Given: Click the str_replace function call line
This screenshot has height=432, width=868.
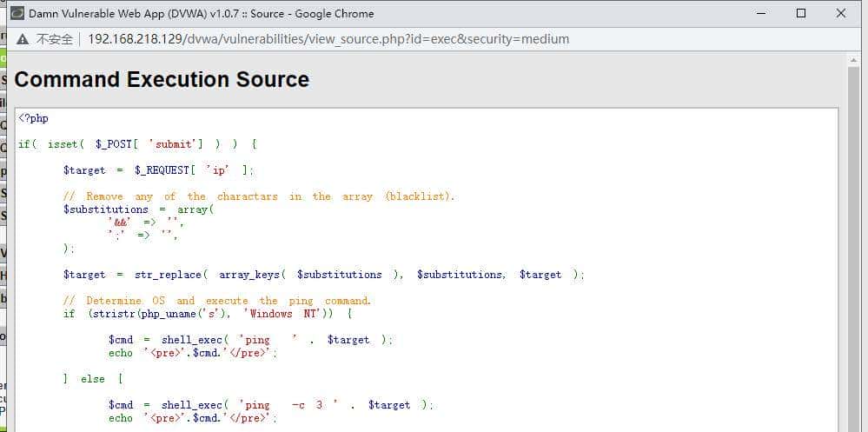Looking at the screenshot, I should click(323, 275).
